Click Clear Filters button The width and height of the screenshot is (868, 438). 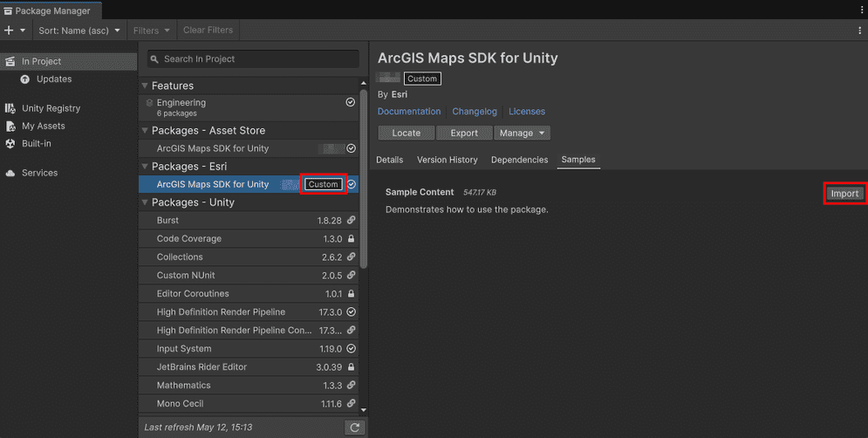click(208, 31)
